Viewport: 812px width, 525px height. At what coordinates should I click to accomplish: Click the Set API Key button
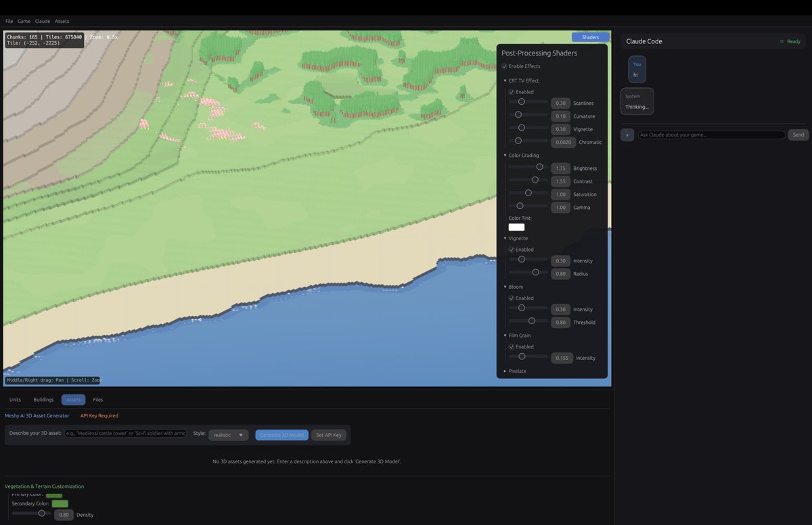pos(329,435)
